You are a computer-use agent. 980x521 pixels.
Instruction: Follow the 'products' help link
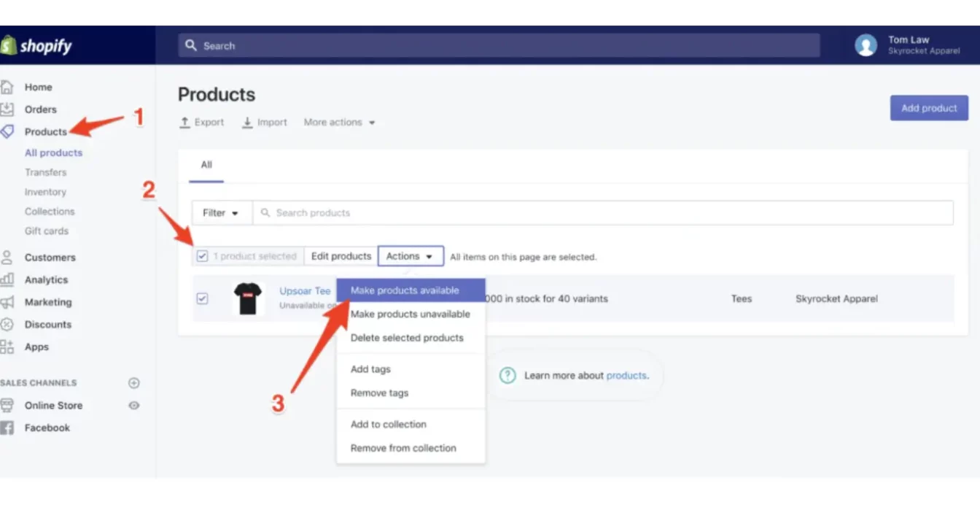[x=626, y=376]
